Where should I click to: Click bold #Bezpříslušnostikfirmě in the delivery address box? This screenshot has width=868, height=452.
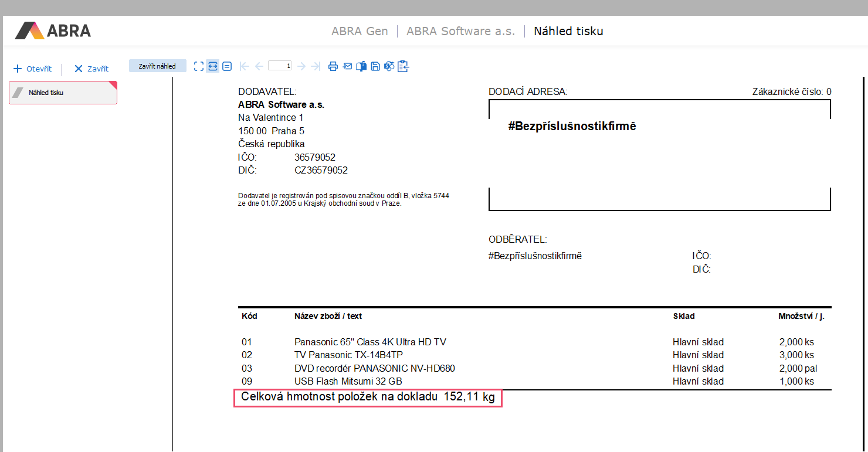(572, 126)
